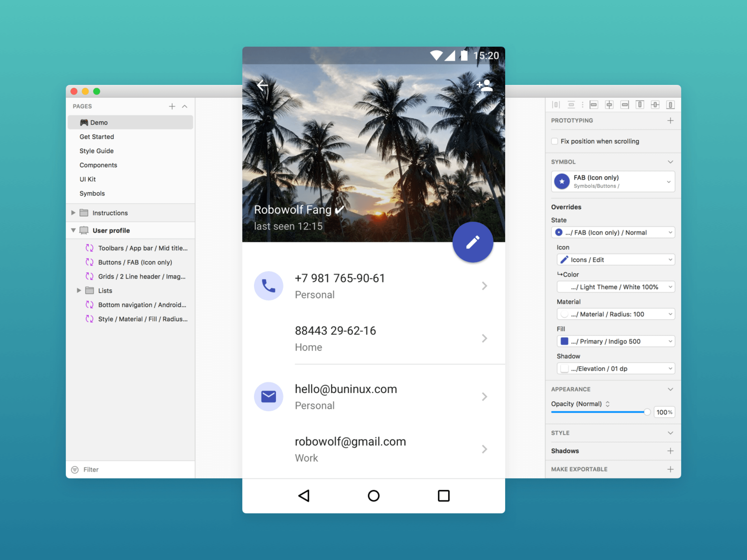This screenshot has height=560, width=747.
Task: Open the Style Guide page
Action: click(96, 151)
